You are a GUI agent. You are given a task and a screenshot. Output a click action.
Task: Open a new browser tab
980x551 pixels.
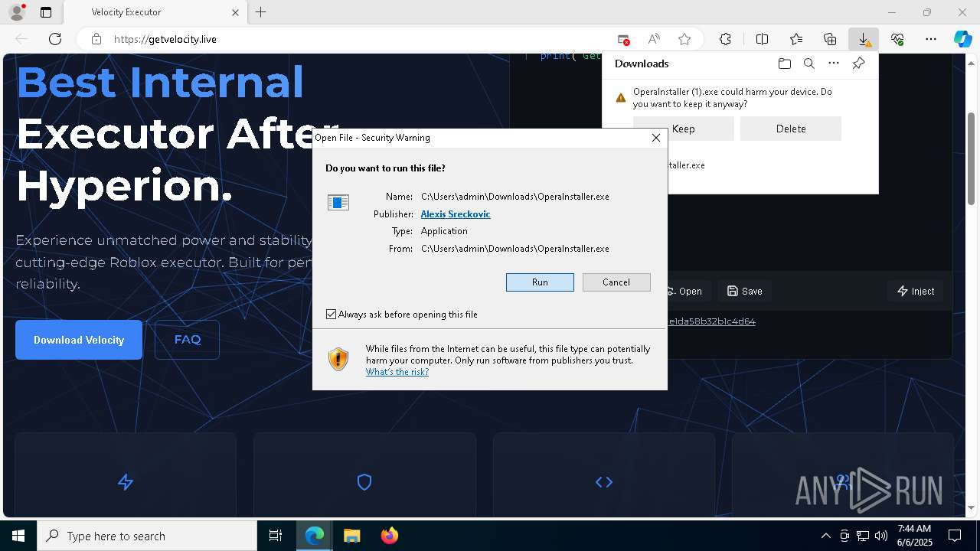[261, 12]
